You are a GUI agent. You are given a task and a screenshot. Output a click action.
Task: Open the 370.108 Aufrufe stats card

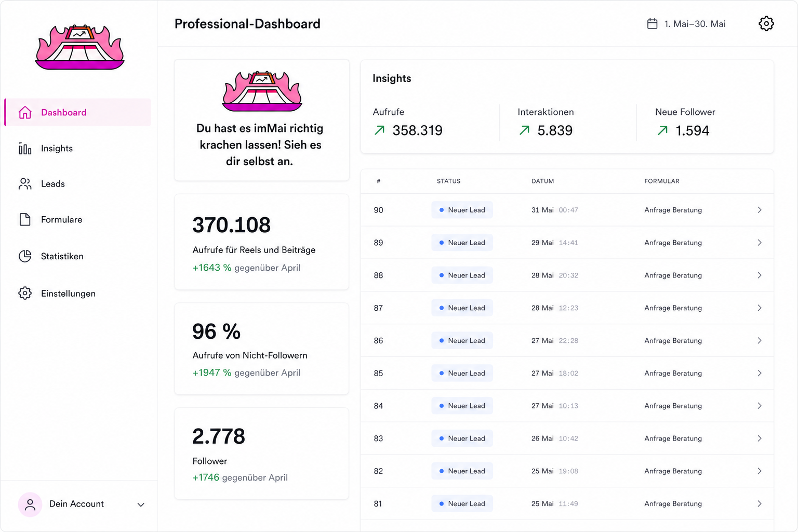coord(262,242)
